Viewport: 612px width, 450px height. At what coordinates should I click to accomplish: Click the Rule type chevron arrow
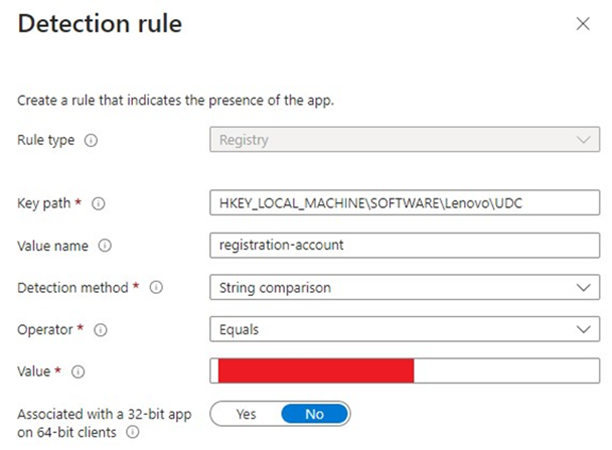583,141
